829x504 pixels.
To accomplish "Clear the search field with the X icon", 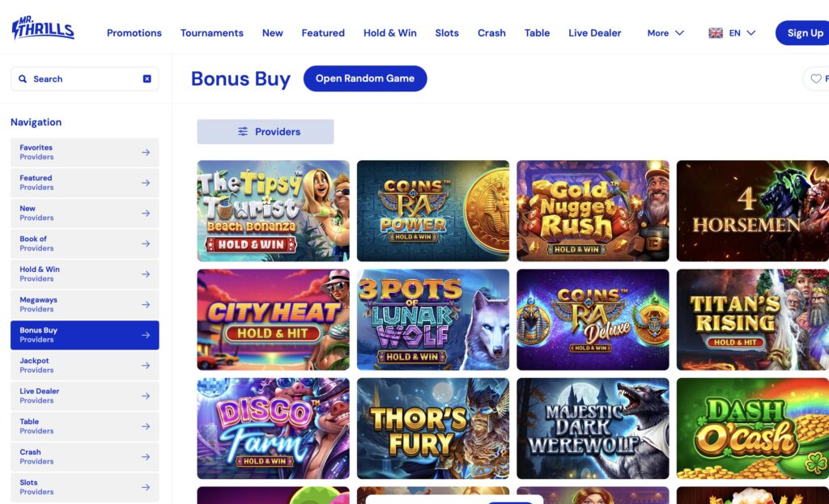I will tap(147, 79).
